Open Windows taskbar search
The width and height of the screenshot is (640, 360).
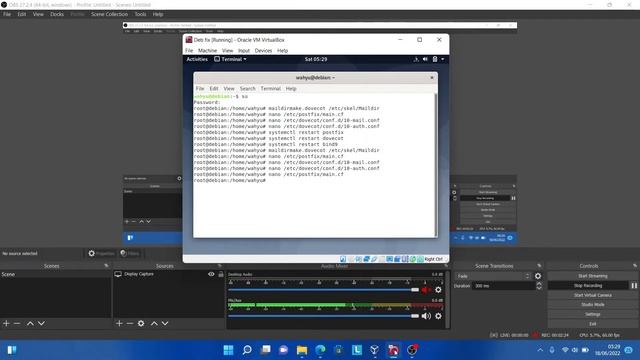[247, 350]
